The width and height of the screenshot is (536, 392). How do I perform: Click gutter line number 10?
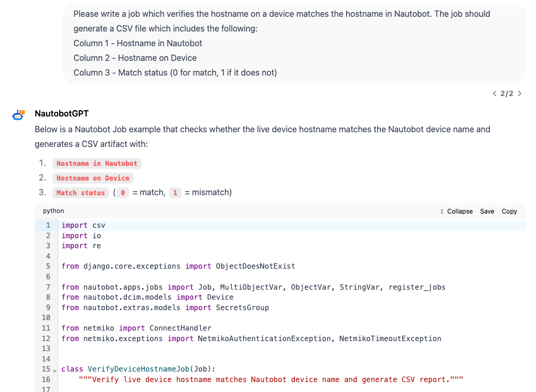point(46,318)
